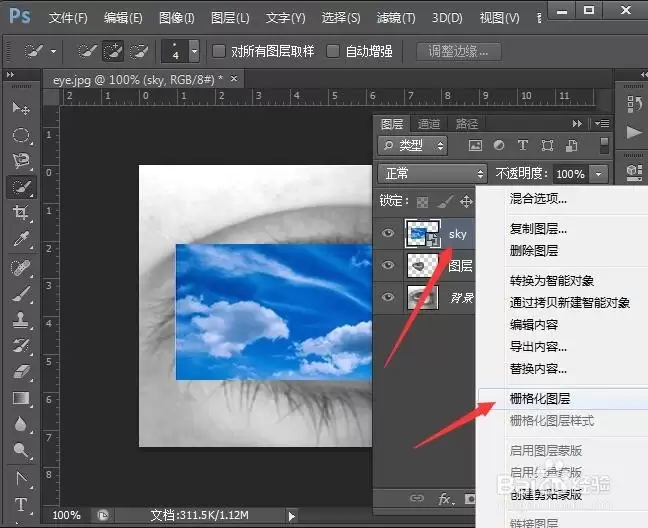The height and width of the screenshot is (528, 648).
Task: Enable 自动增强 checkbox
Action: point(333,51)
